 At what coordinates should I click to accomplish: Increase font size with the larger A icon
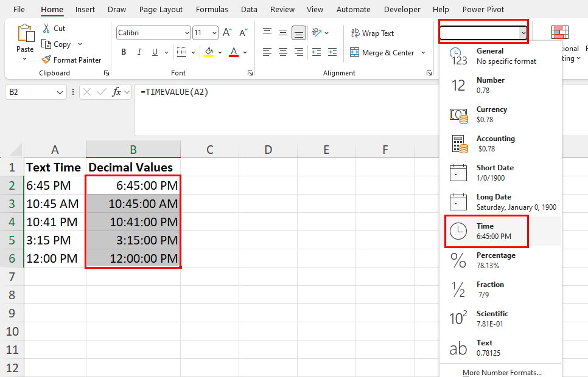[x=227, y=33]
